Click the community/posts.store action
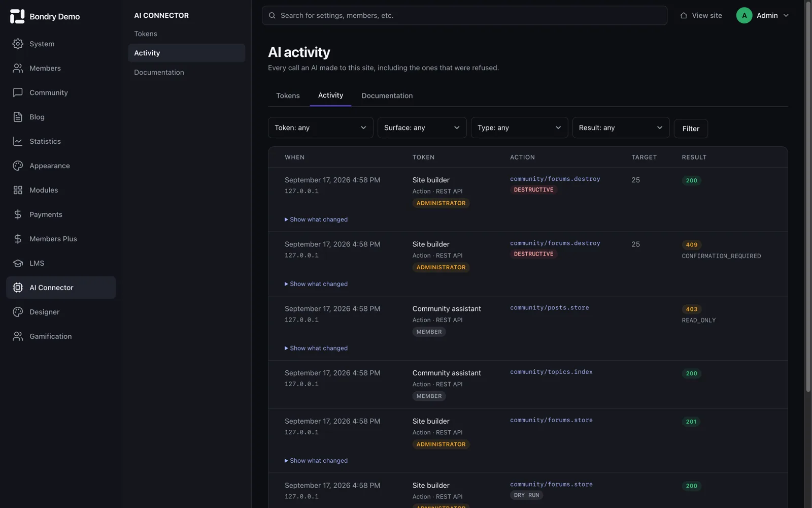 (x=549, y=308)
